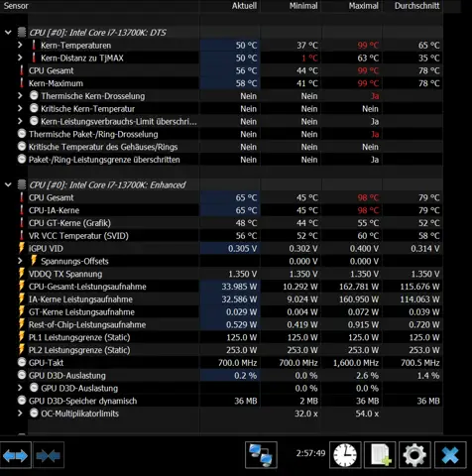Collapse the Intel Core i7-13700K Enhanced group
The image size is (472, 476).
(x=8, y=184)
